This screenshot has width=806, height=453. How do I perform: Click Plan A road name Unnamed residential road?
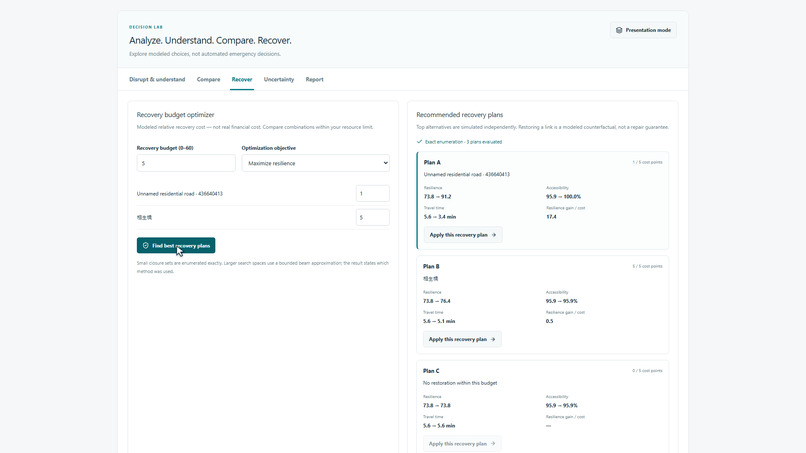coord(467,175)
